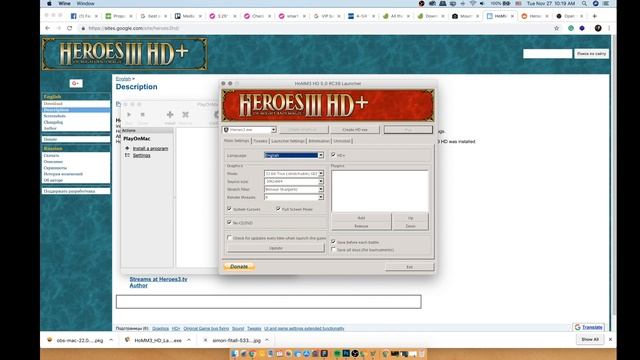640x360 pixels.
Task: Click the Play button in launcher
Action: pyautogui.click(x=408, y=129)
